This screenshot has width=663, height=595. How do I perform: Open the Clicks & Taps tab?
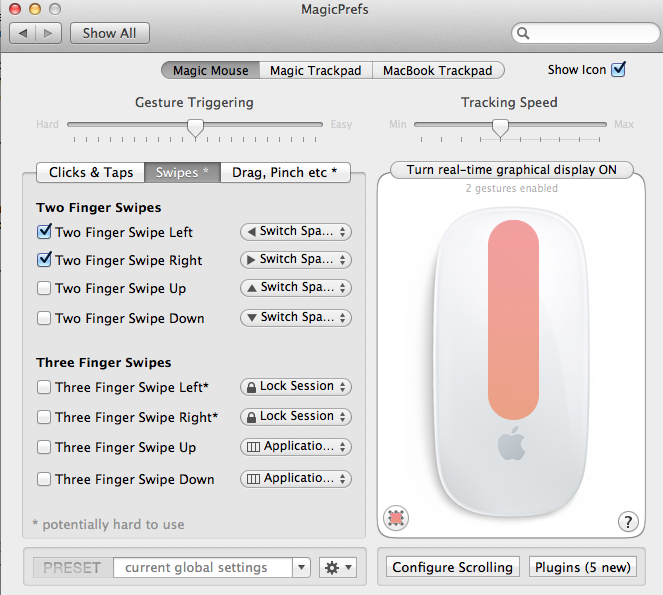91,173
